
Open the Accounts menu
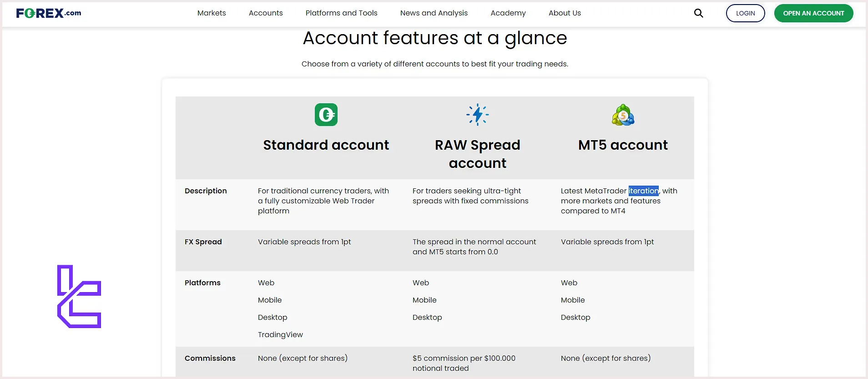[x=266, y=13]
